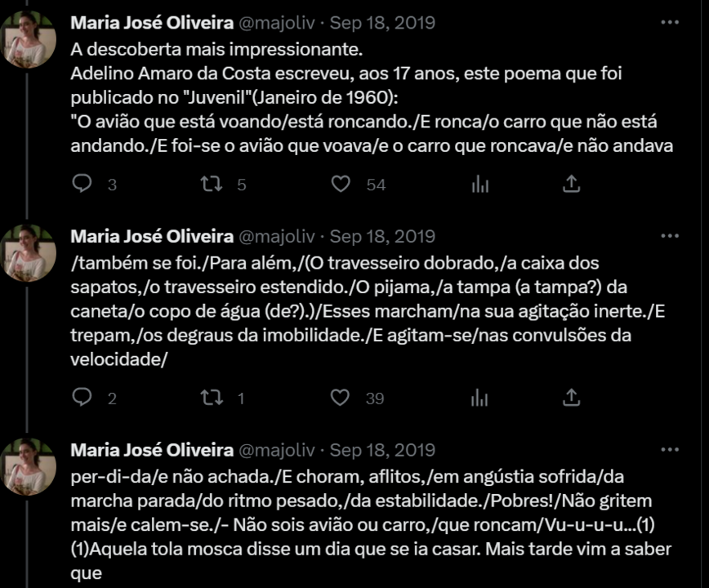Reply to the second tweet with 2 replies

(x=82, y=398)
